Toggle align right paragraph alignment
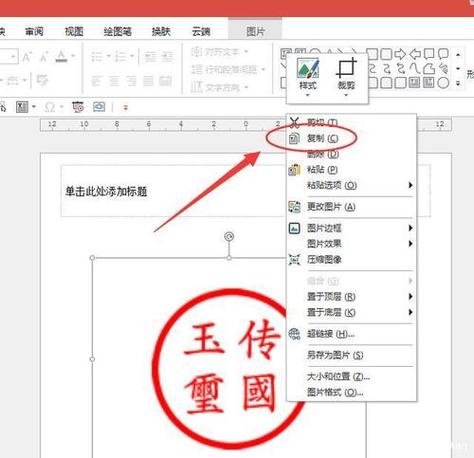Image resolution: width=474 pixels, height=458 pixels. [x=131, y=81]
